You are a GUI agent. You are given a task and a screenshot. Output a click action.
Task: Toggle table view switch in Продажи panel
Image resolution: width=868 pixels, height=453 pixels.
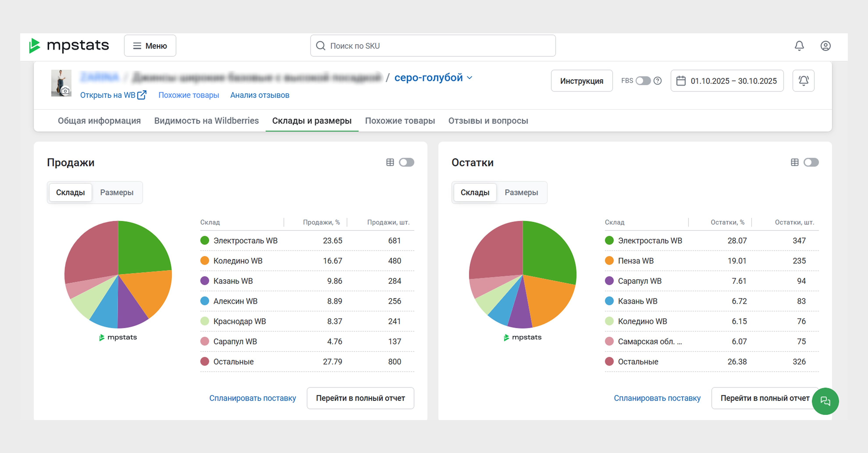[x=406, y=162]
